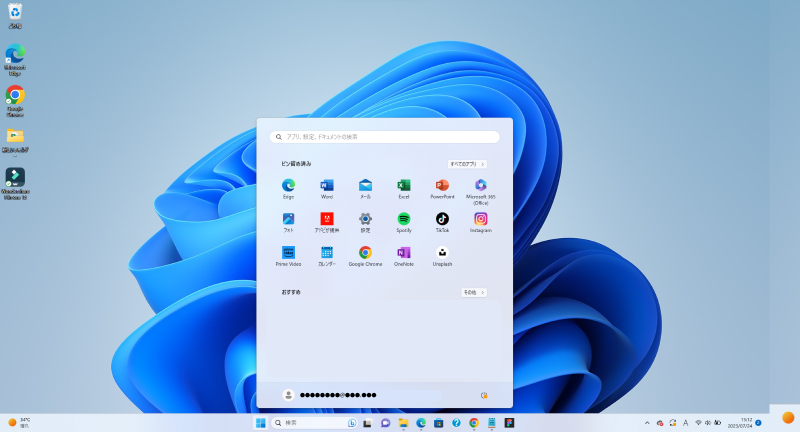Open Edge from pinned apps

click(288, 189)
